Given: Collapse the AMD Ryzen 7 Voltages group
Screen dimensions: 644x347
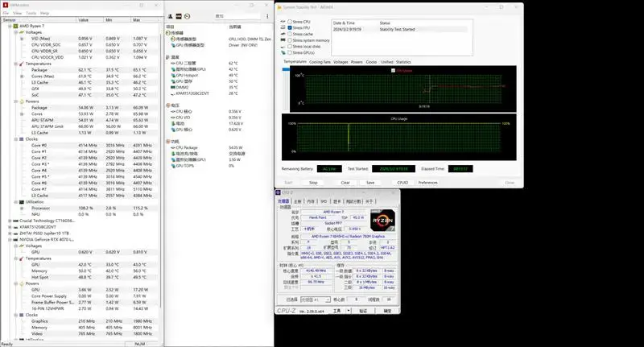Looking at the screenshot, I should [x=16, y=32].
